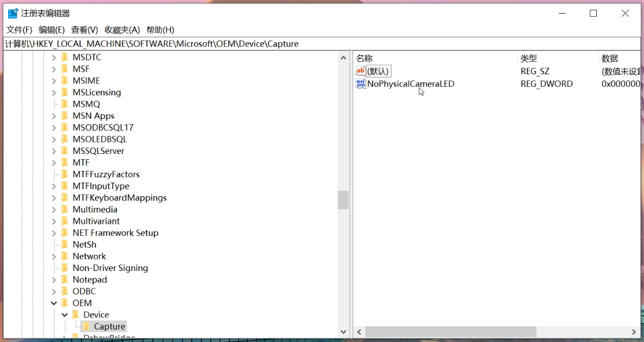644x342 pixels.
Task: Select the (默认) value name
Action: click(378, 71)
